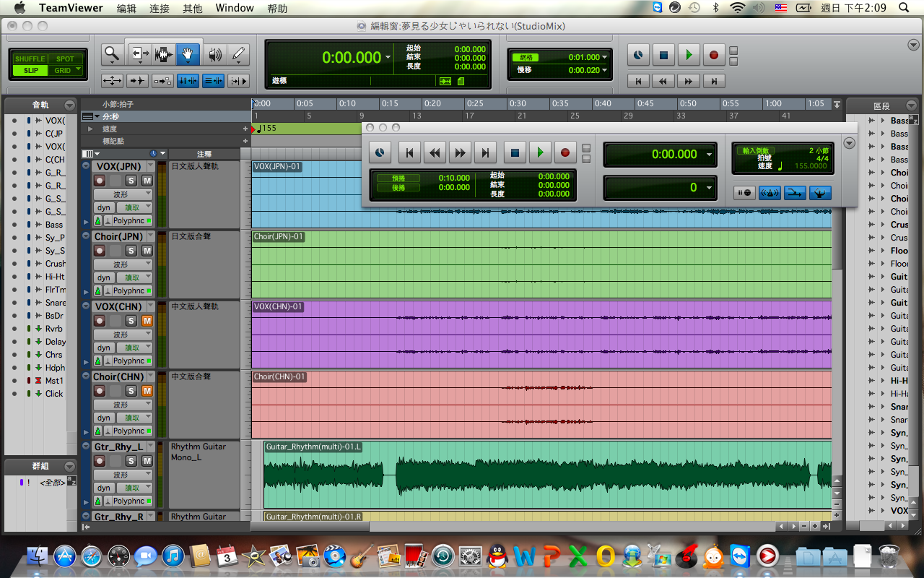Unmute the VOX(CHN) track
Screen dimensions: 924x578
pos(147,321)
